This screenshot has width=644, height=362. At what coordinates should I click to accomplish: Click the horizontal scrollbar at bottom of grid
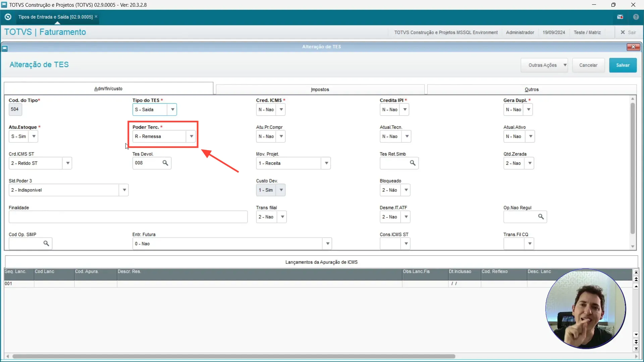233,356
